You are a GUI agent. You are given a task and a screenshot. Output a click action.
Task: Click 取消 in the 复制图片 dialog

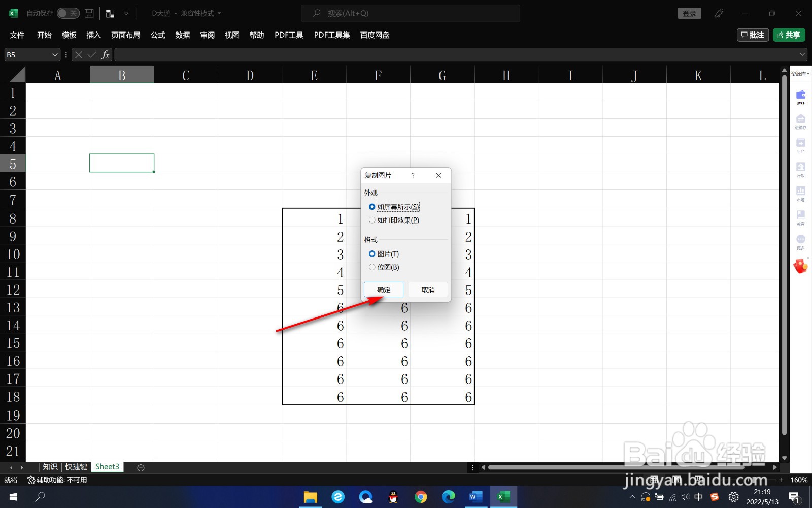click(x=428, y=290)
